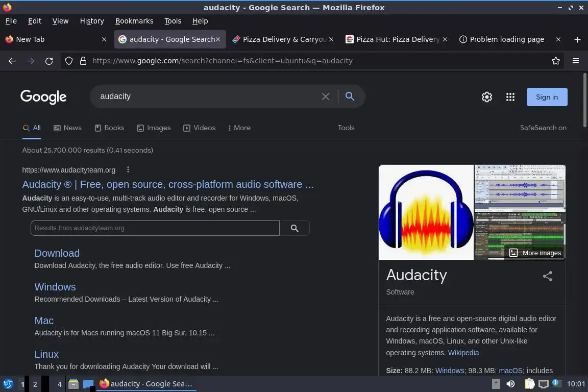This screenshot has width=588, height=392.
Task: Click the Audacity headphones logo thumbnail
Action: 426,212
